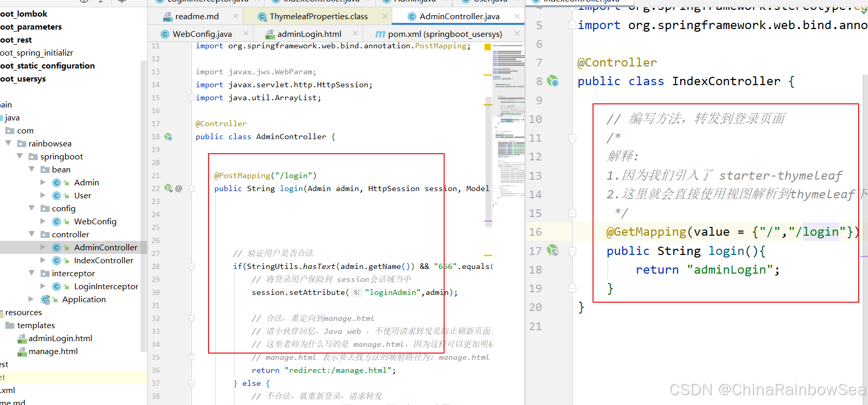Click the Application run class icon
868x405 pixels.
46,300
